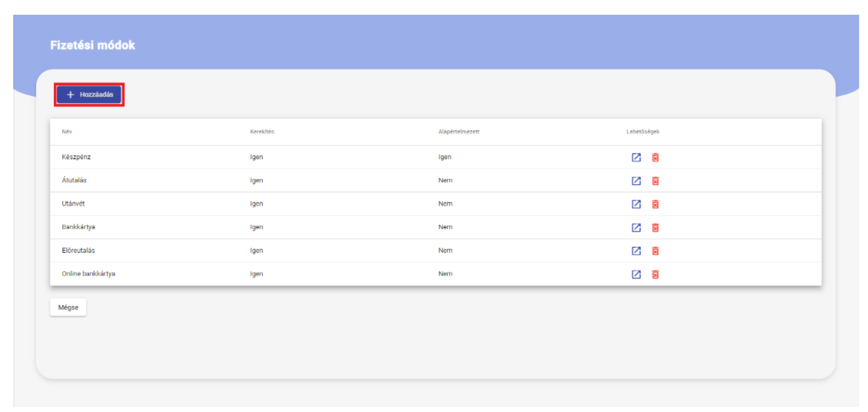
Task: Open edit icon for Utánvét row
Action: 636,204
